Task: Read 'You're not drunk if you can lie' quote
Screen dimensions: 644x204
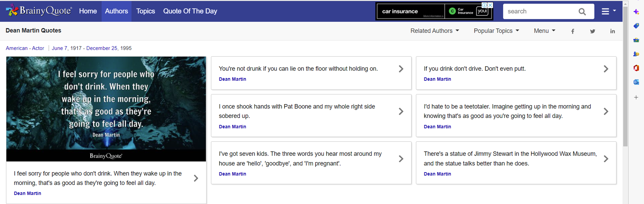Action: pyautogui.click(x=298, y=69)
